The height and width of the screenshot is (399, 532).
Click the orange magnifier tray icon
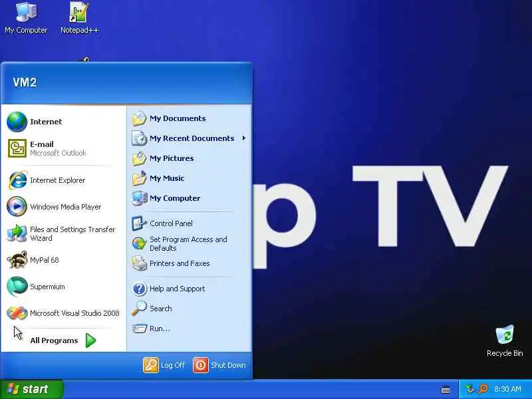[483, 389]
